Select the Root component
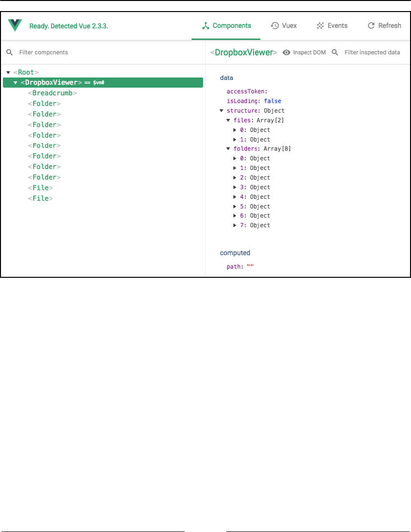The image size is (411, 532). (x=26, y=72)
